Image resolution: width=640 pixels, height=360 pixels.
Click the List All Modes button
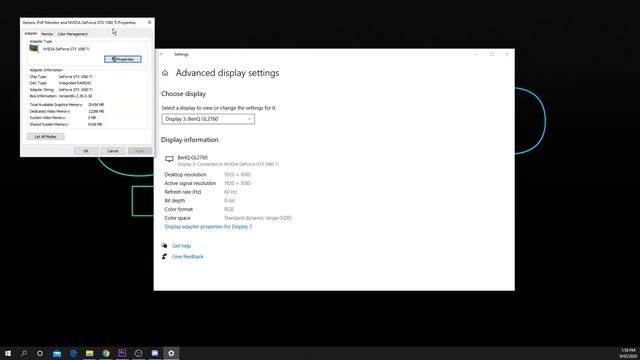46,137
